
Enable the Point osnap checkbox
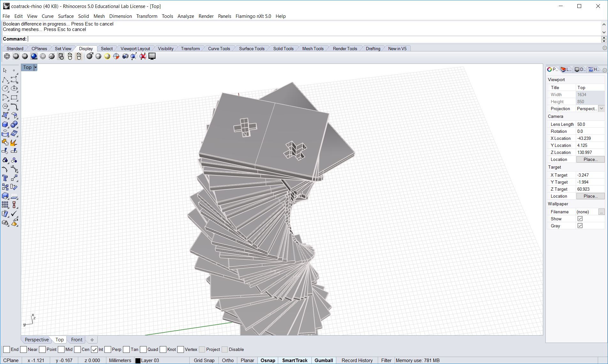42,349
